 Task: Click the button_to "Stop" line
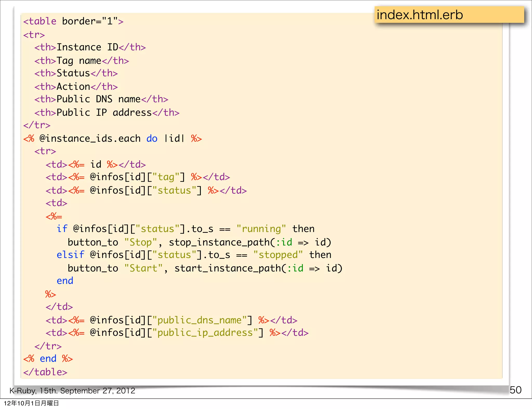tap(199, 242)
